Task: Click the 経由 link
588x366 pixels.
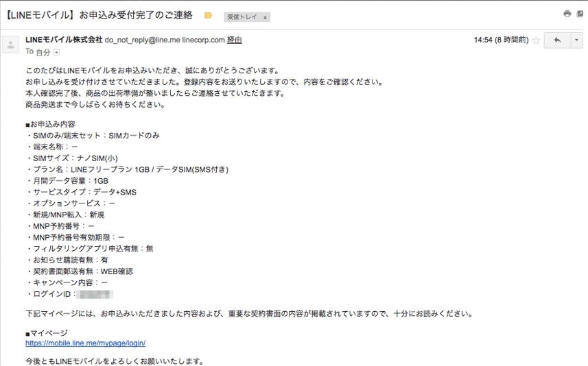Action: (234, 40)
